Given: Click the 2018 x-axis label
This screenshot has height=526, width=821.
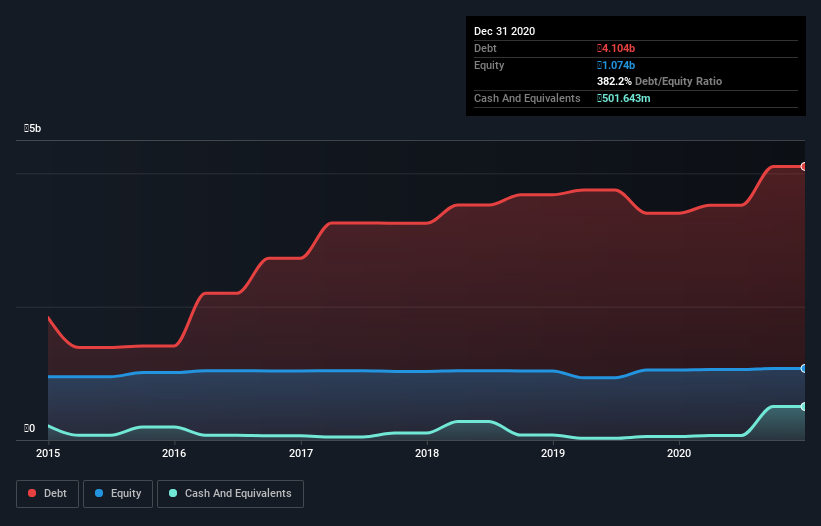Looking at the screenshot, I should pos(427,453).
